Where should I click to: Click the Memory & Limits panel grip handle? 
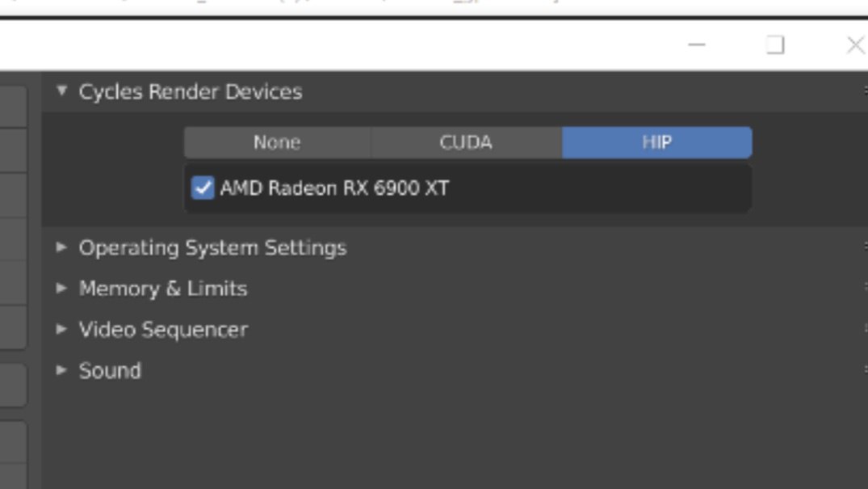click(x=865, y=289)
